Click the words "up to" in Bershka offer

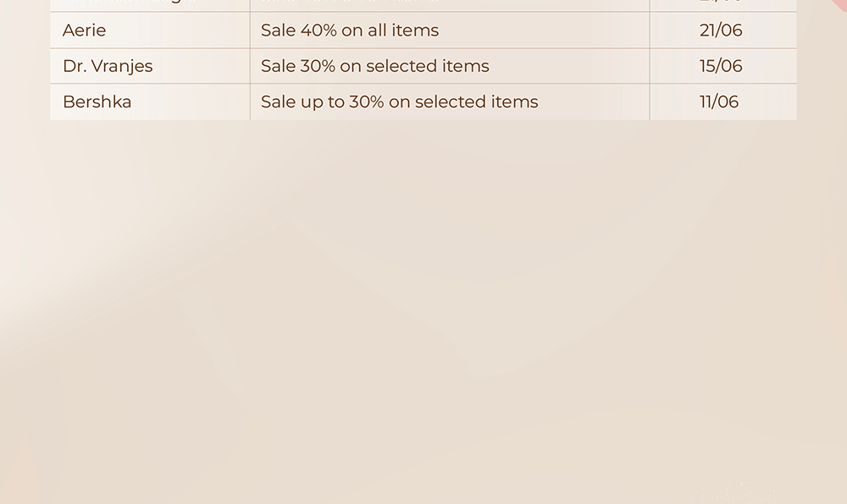click(x=323, y=102)
